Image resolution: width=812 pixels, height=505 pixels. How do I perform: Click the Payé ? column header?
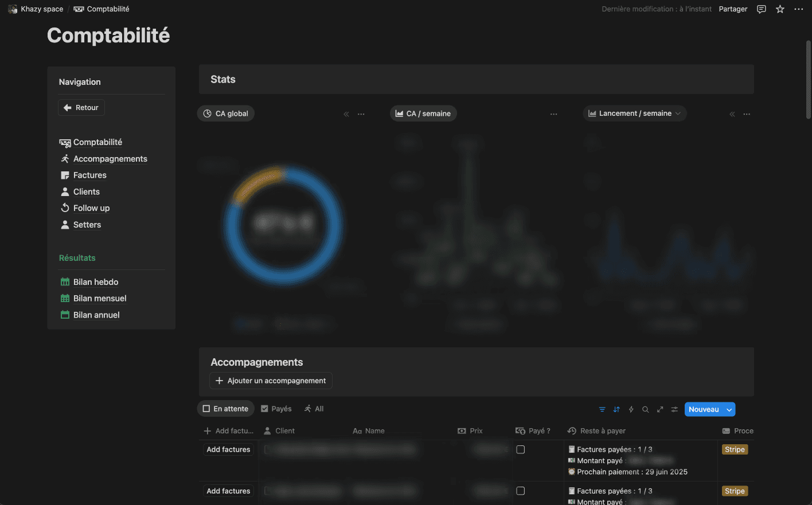tap(533, 431)
